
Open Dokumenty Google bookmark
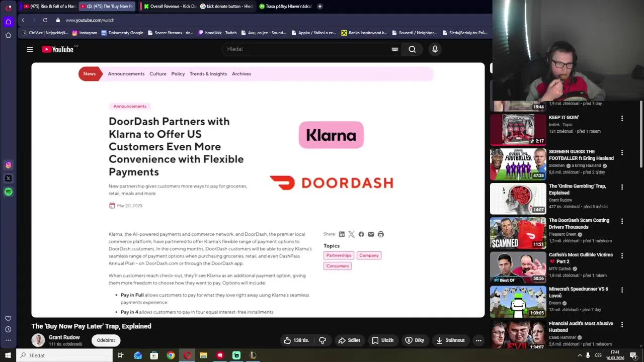122,33
